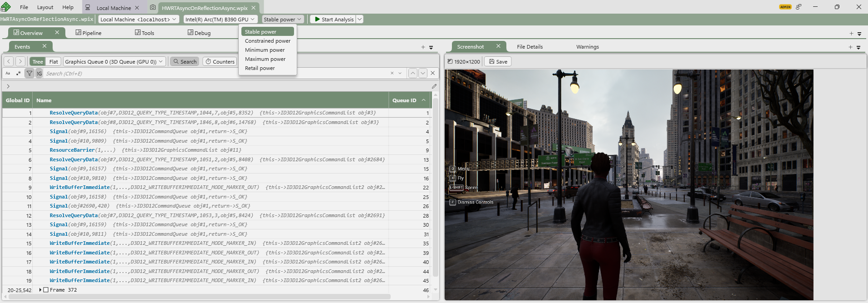Jump to the next search result (down arrow)
The height and width of the screenshot is (303, 868).
[x=423, y=73]
